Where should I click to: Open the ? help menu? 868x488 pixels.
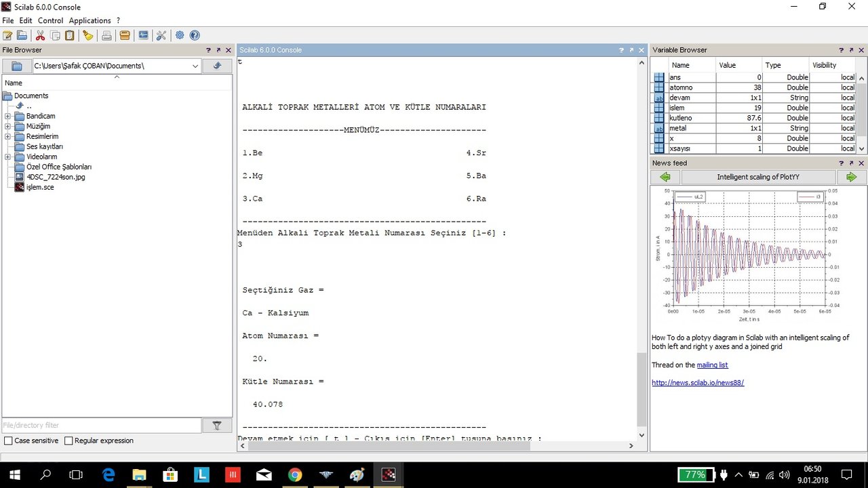click(x=118, y=20)
